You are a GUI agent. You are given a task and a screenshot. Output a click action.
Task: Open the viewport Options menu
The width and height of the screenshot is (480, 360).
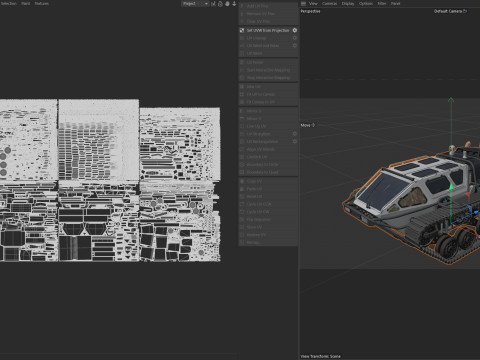366,3
